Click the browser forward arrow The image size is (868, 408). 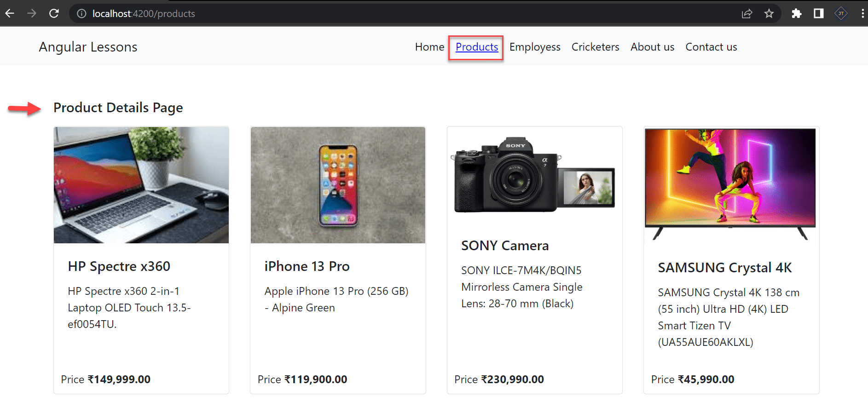pyautogui.click(x=32, y=13)
